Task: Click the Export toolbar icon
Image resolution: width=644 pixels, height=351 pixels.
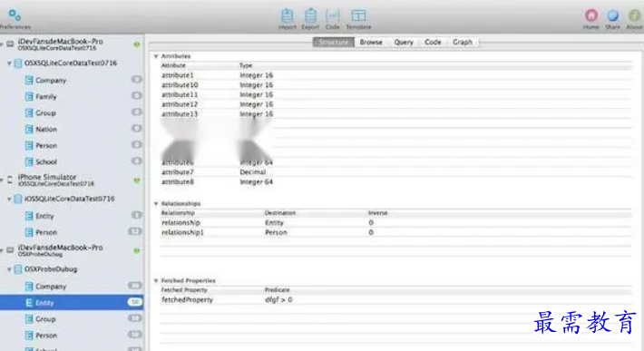Action: [x=310, y=19]
